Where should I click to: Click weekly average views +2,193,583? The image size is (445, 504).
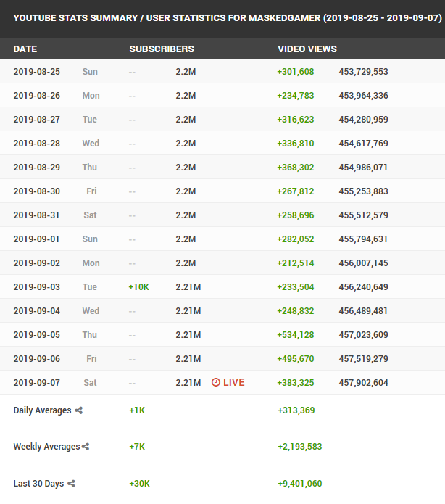point(300,447)
